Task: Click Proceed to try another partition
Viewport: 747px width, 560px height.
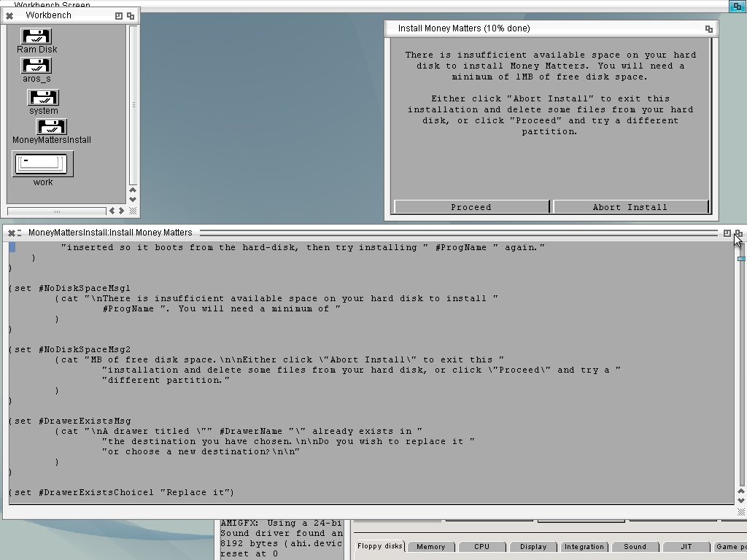Action: pos(472,207)
